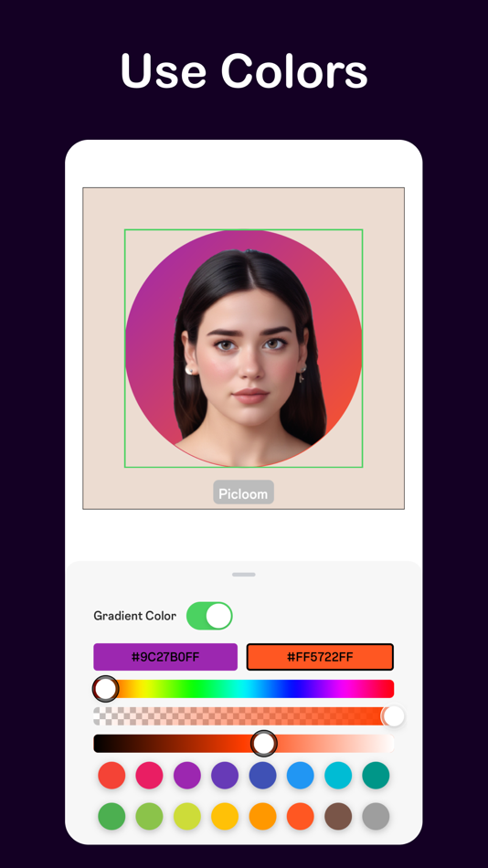Screen dimensions: 488x868
Task: Pick the lime yellow color swatch
Action: tap(187, 816)
